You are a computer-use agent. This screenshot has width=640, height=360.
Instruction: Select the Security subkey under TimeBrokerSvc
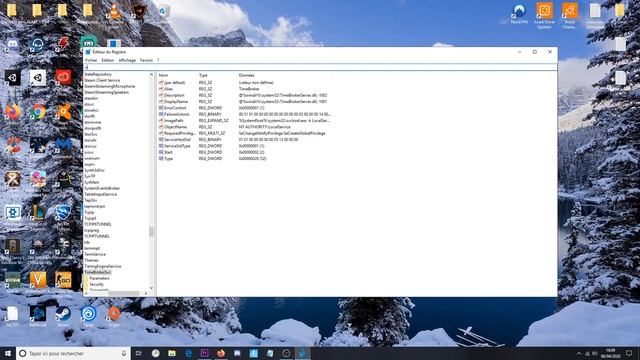[97, 284]
